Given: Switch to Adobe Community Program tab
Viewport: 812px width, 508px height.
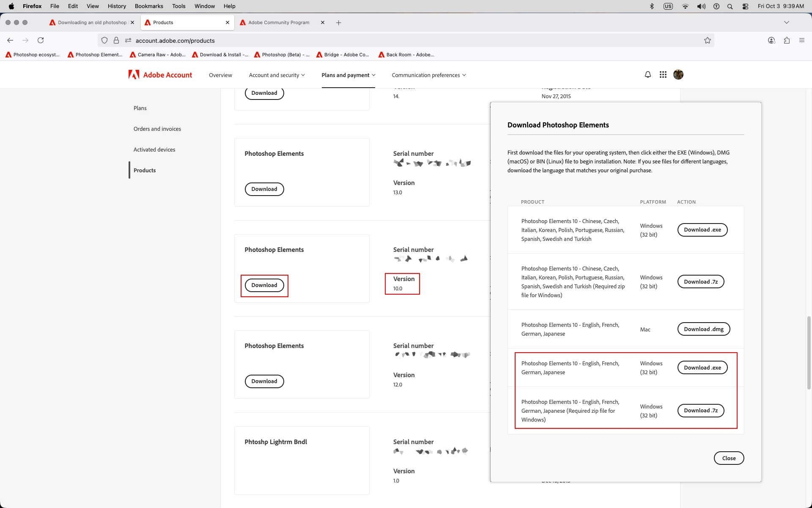Looking at the screenshot, I should (x=279, y=22).
